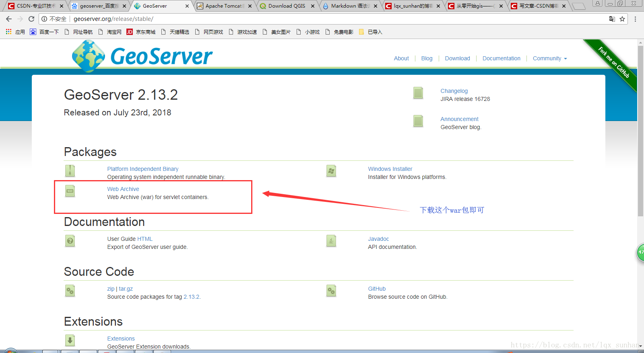Click the scrollbar up arrow
644x353 pixels.
(640, 42)
